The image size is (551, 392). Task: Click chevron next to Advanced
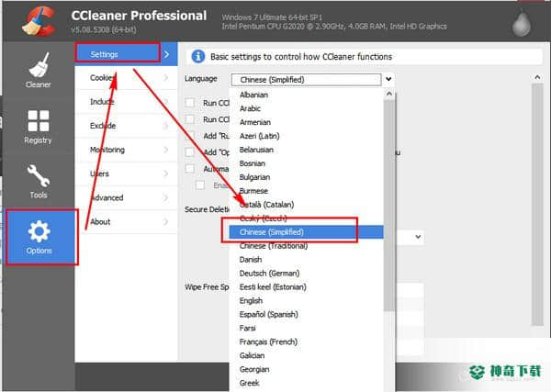click(x=166, y=197)
